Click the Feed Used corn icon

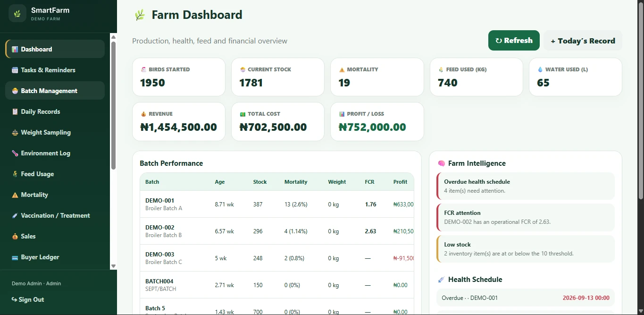pos(441,69)
